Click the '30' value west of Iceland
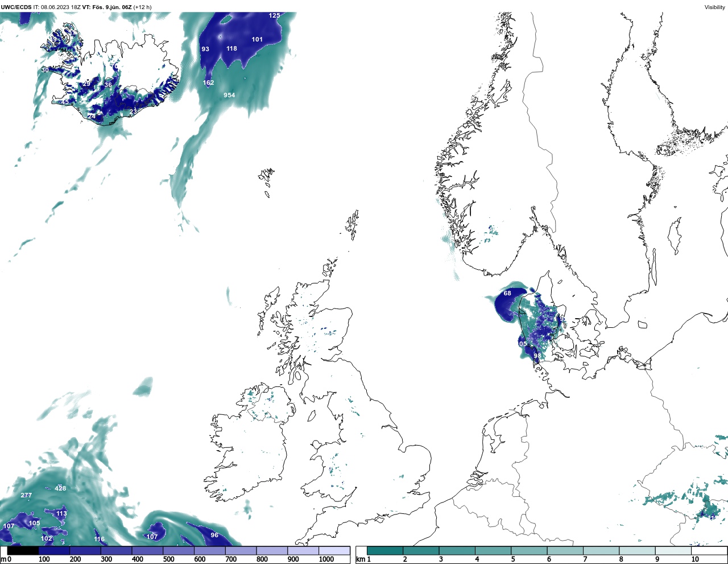728x564 pixels. [x=45, y=70]
